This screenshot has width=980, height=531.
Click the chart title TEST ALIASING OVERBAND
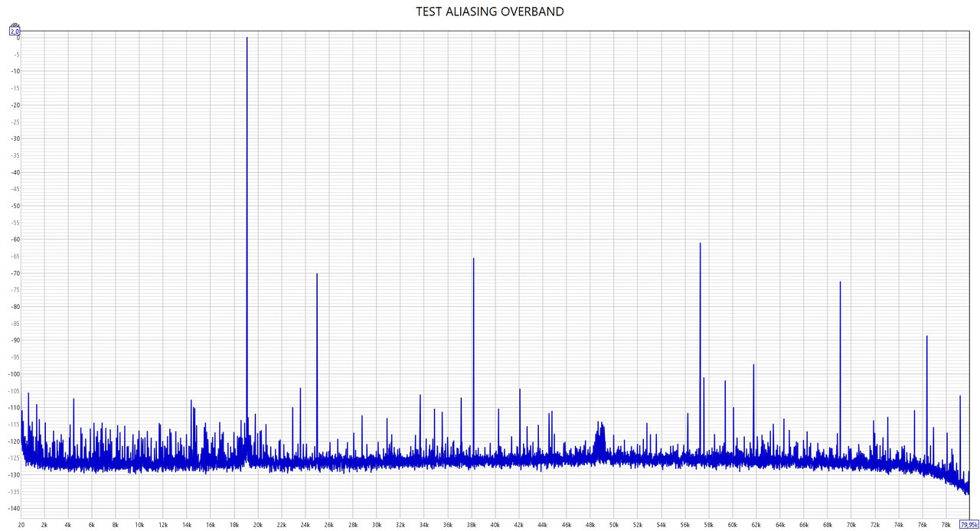pyautogui.click(x=490, y=11)
